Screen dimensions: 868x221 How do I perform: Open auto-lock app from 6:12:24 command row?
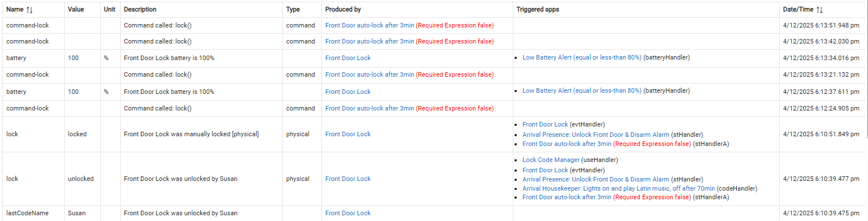tap(370, 108)
